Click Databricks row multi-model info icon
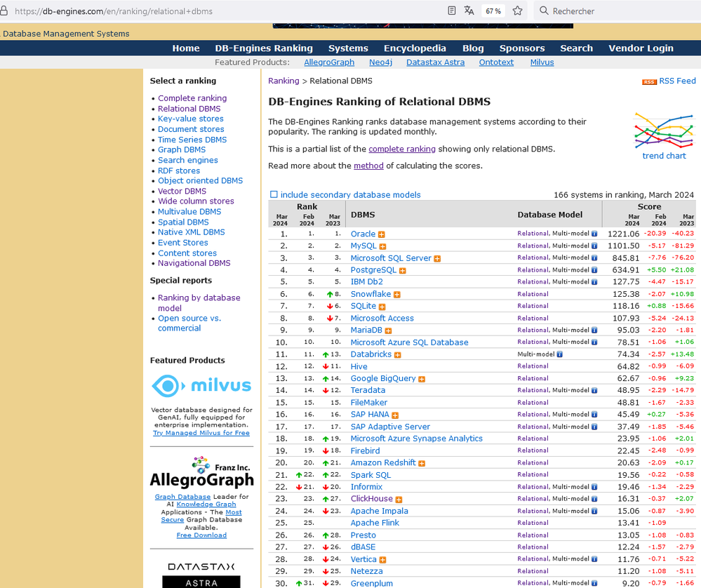 560,354
